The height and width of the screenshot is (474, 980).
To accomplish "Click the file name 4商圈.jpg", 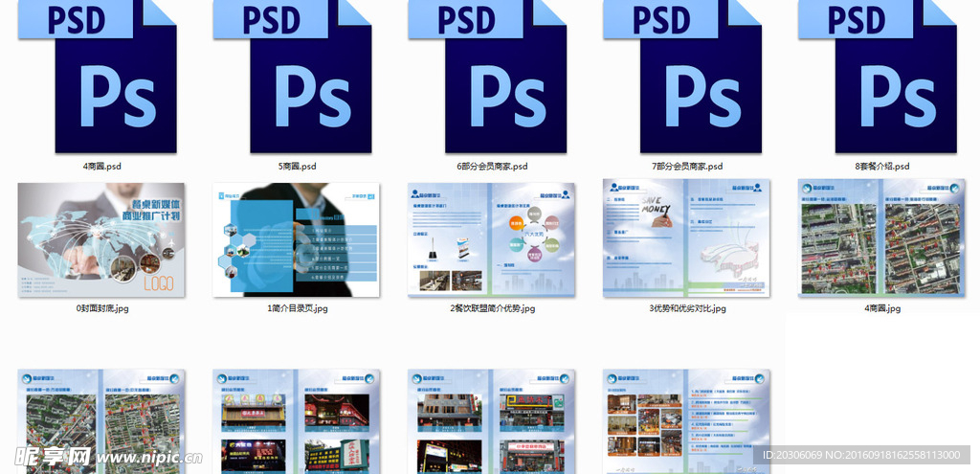I will 881,308.
